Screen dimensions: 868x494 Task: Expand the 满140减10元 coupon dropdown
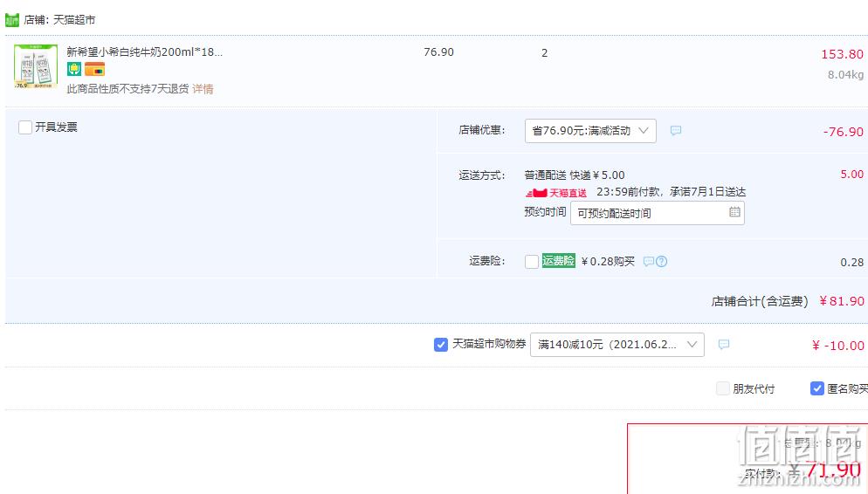[x=617, y=345]
